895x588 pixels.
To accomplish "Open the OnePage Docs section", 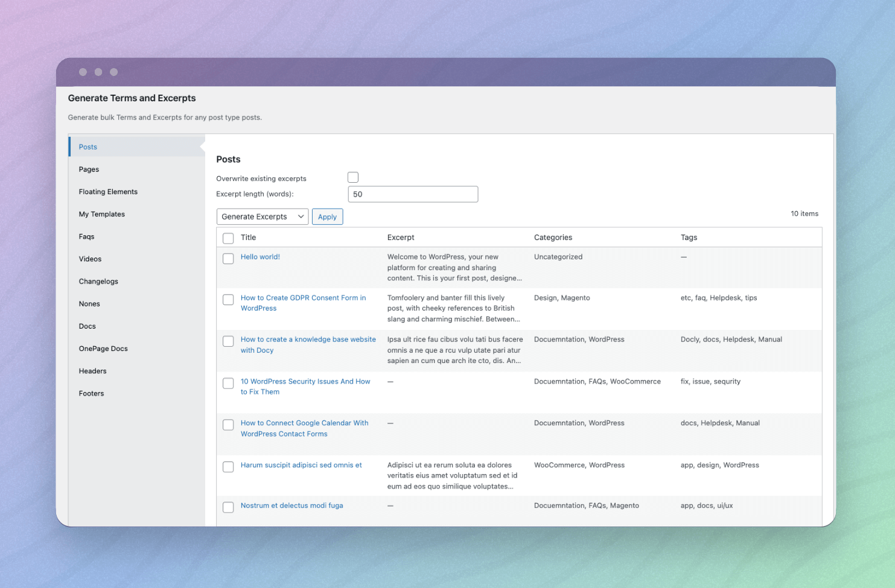I will tap(103, 348).
